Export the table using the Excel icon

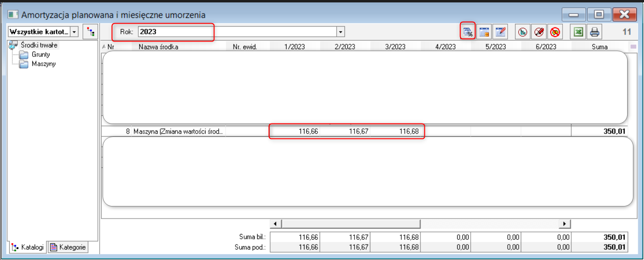click(x=578, y=32)
